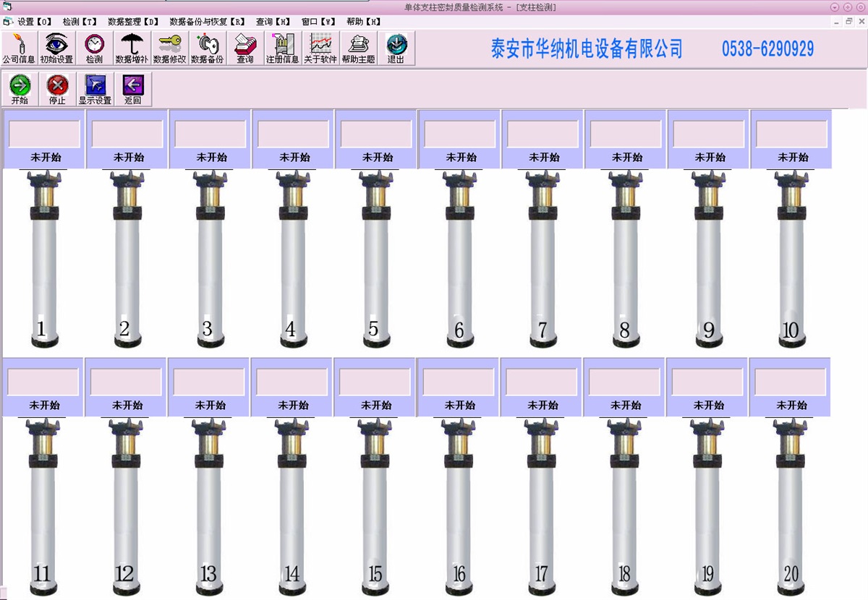Open 注册信息 toolbar icon
Image resolution: width=868 pixels, height=600 pixels.
pos(282,48)
